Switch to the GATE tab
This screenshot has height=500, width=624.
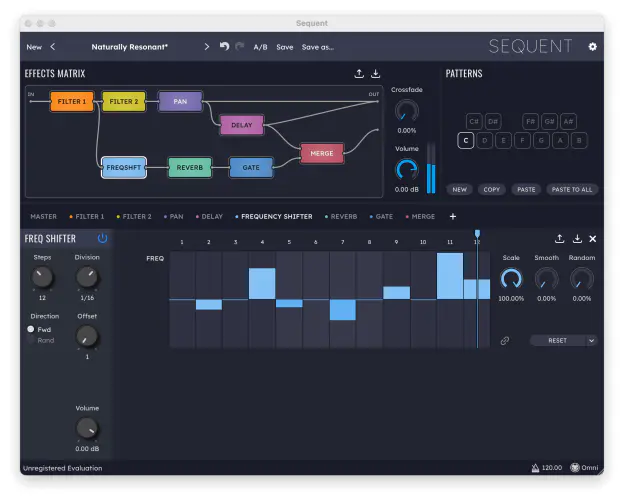381,217
